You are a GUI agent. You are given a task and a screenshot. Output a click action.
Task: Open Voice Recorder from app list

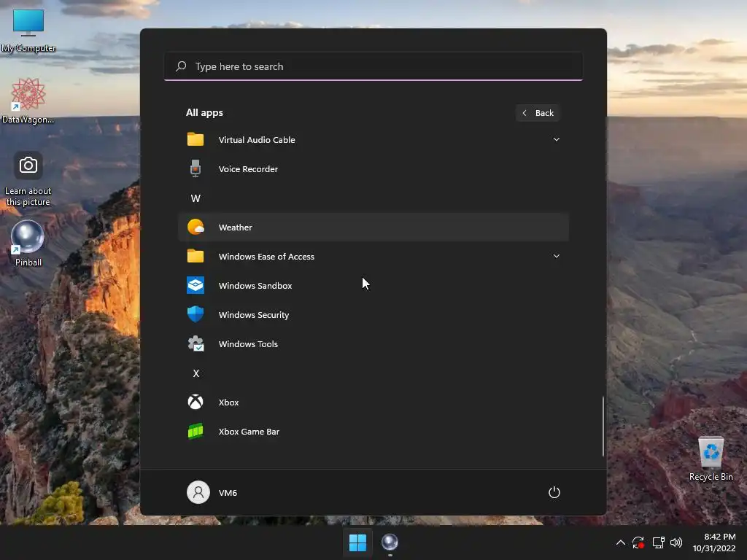(248, 169)
